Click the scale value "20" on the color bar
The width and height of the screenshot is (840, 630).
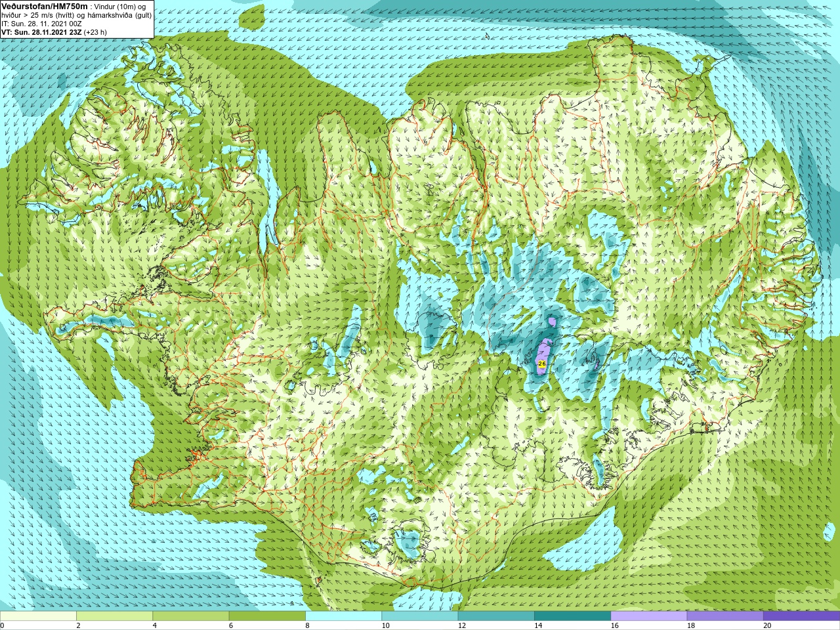(767, 625)
